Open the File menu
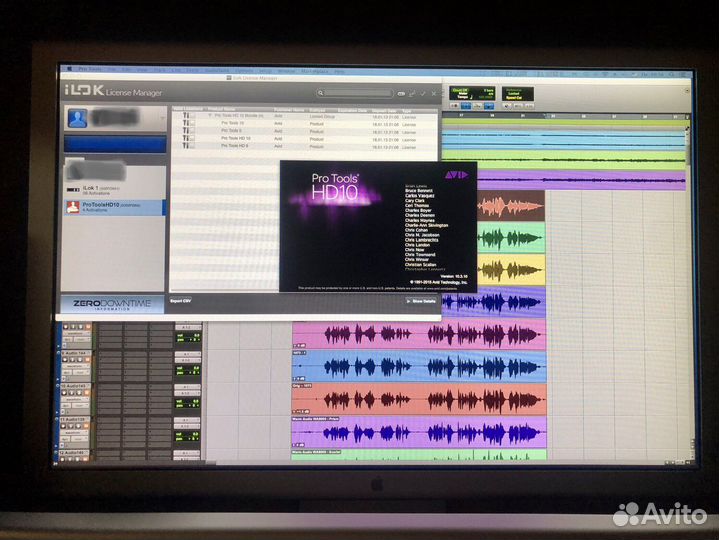Screen dimensions: 719x540 point(111,70)
